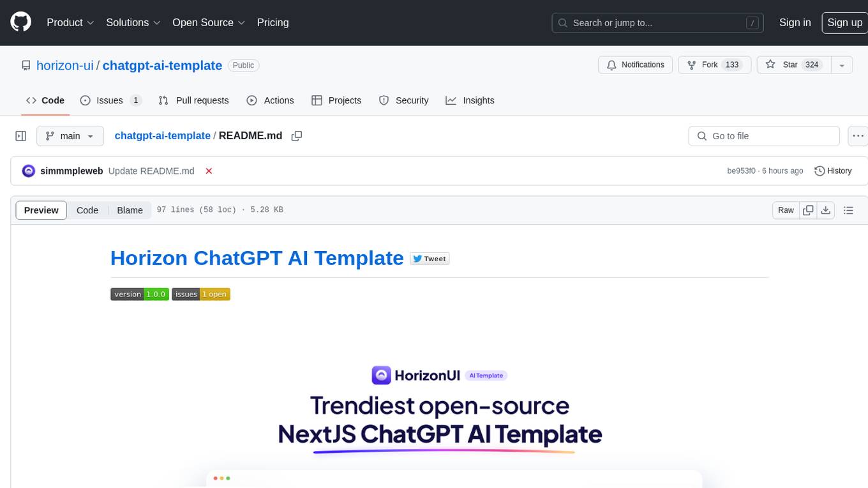Image resolution: width=868 pixels, height=488 pixels.
Task: Switch to the Security tab
Action: tap(403, 100)
